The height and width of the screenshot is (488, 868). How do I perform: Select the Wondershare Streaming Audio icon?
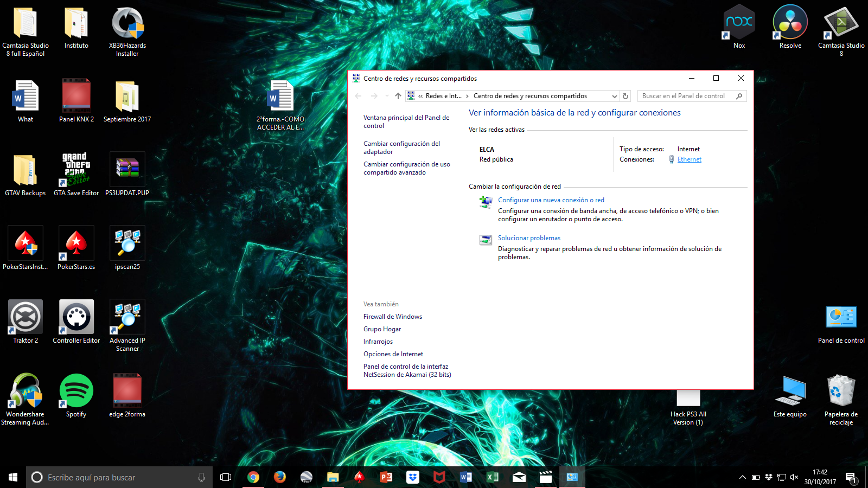pyautogui.click(x=25, y=400)
